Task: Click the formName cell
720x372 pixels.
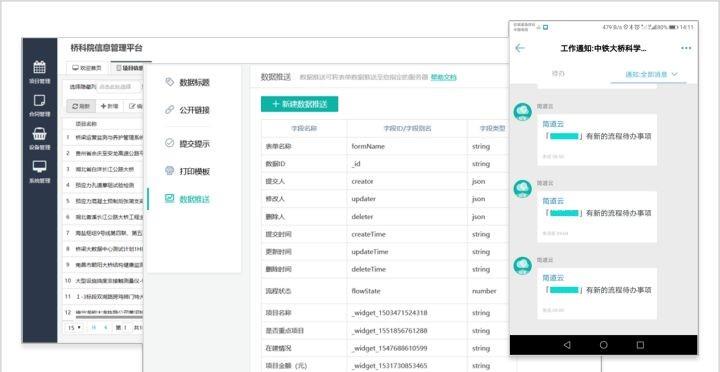Action: 407,147
